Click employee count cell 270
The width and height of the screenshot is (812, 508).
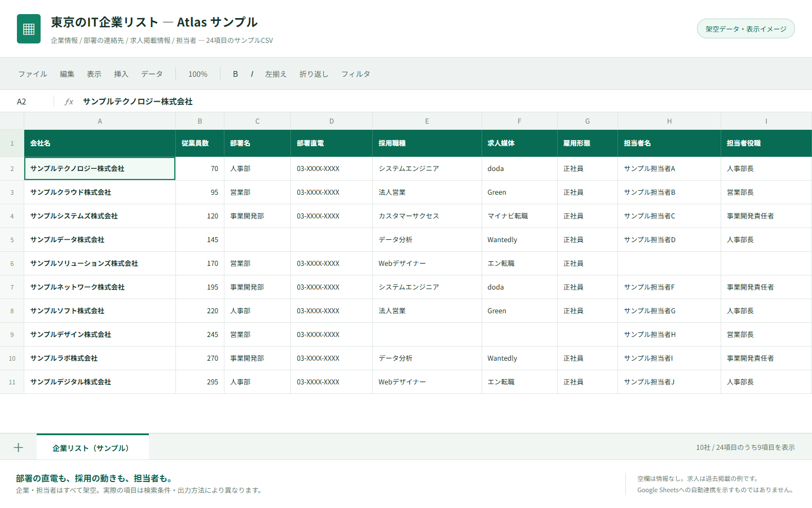click(x=200, y=358)
